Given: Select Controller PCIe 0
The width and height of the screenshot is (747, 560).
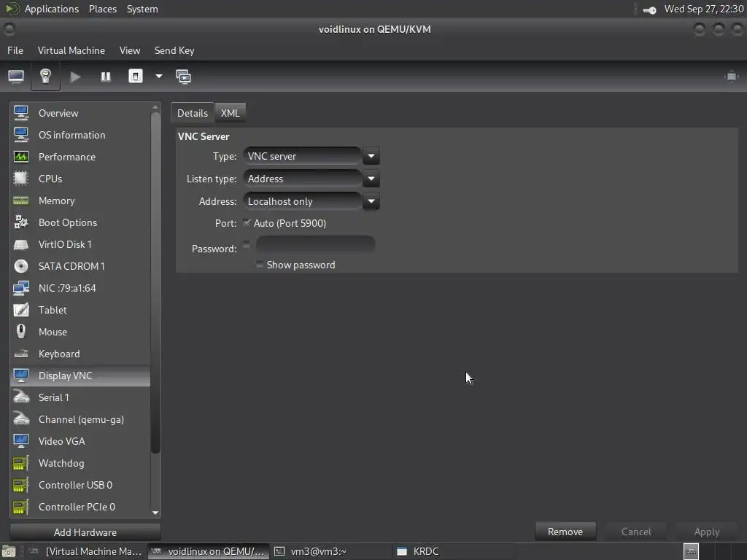Looking at the screenshot, I should (80, 507).
